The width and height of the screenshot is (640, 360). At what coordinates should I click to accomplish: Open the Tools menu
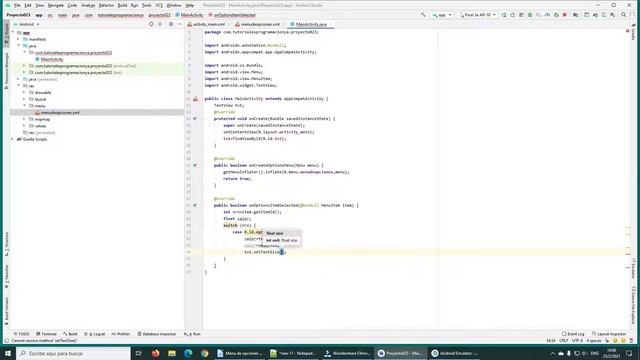pyautogui.click(x=147, y=5)
